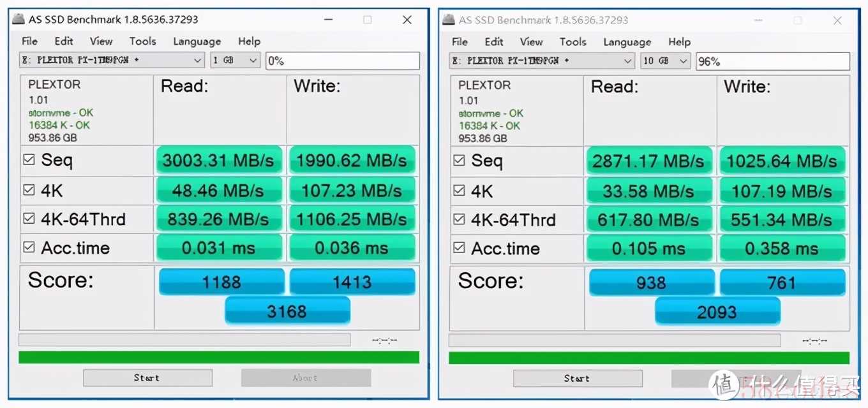
Task: Open Tools menu in right window
Action: [x=572, y=42]
